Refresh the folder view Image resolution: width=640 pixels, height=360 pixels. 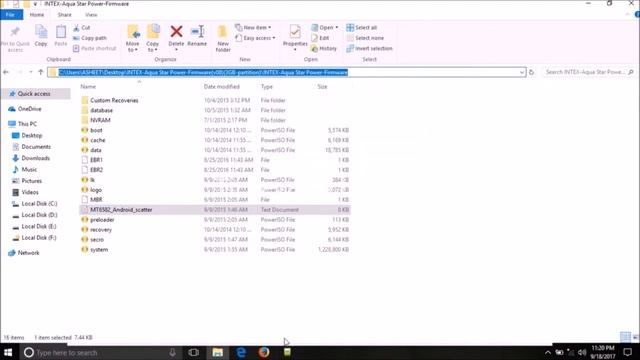(531, 72)
